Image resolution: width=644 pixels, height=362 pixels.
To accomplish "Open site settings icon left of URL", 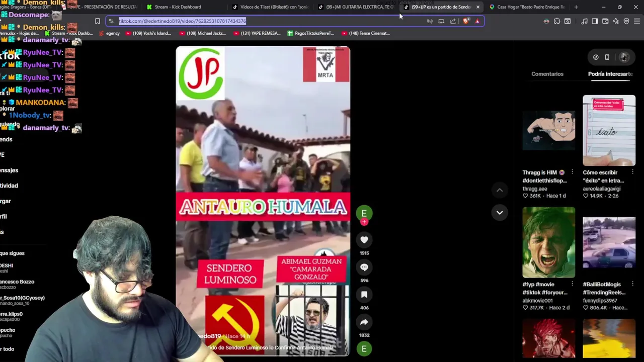I will [111, 21].
